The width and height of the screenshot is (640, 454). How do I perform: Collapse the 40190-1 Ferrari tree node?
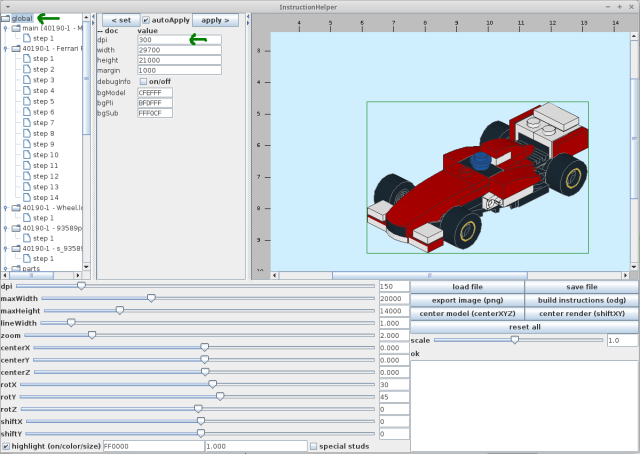point(6,48)
